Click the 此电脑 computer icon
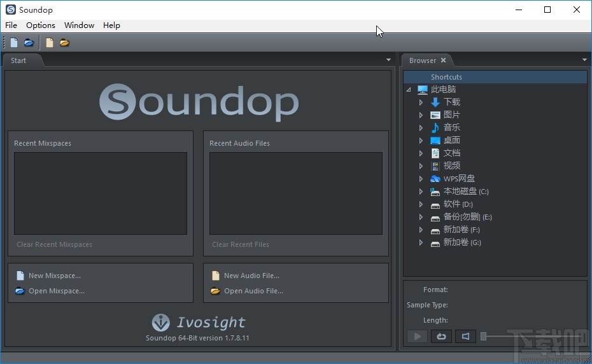 pos(423,90)
